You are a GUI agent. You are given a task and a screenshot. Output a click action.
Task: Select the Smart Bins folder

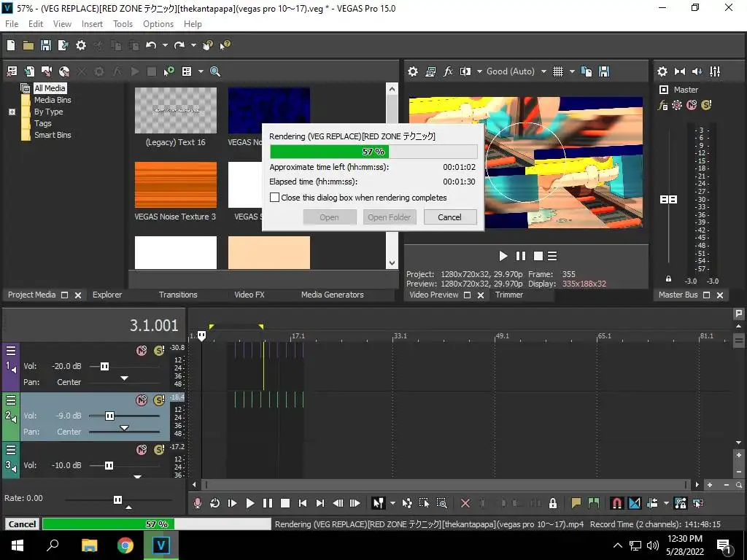53,135
